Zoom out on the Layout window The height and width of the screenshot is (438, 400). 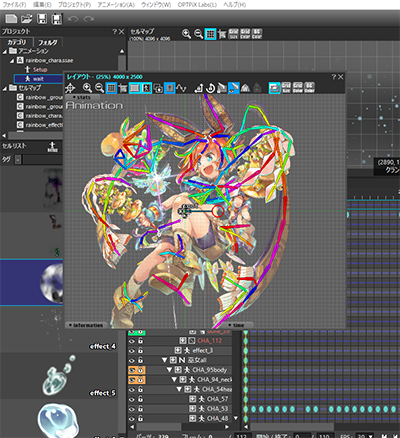tap(99, 88)
